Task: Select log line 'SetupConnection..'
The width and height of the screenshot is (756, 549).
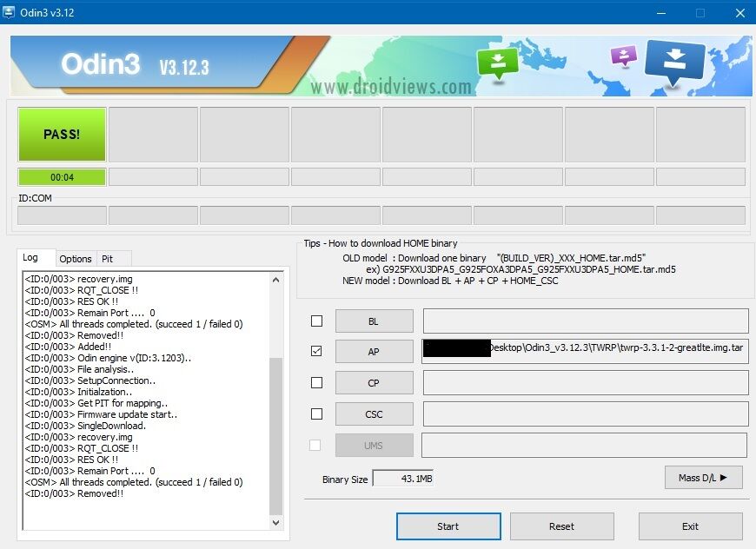Action: coord(90,380)
